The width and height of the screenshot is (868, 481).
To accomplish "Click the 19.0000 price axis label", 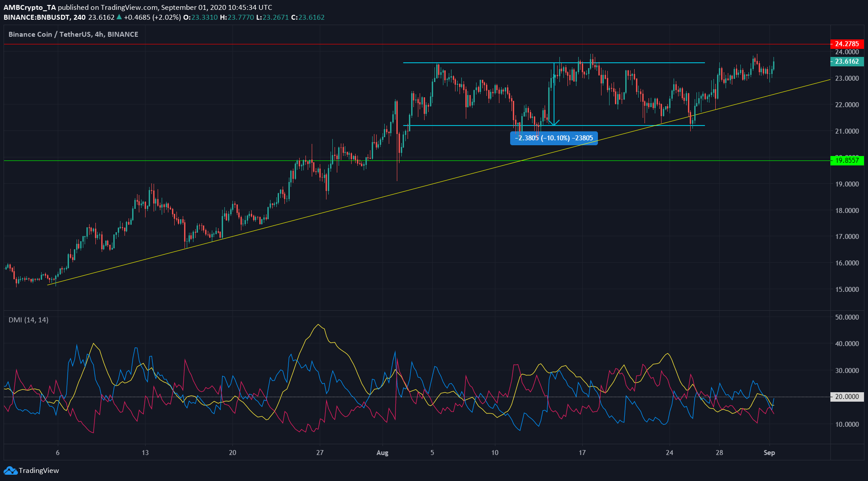I will [847, 184].
